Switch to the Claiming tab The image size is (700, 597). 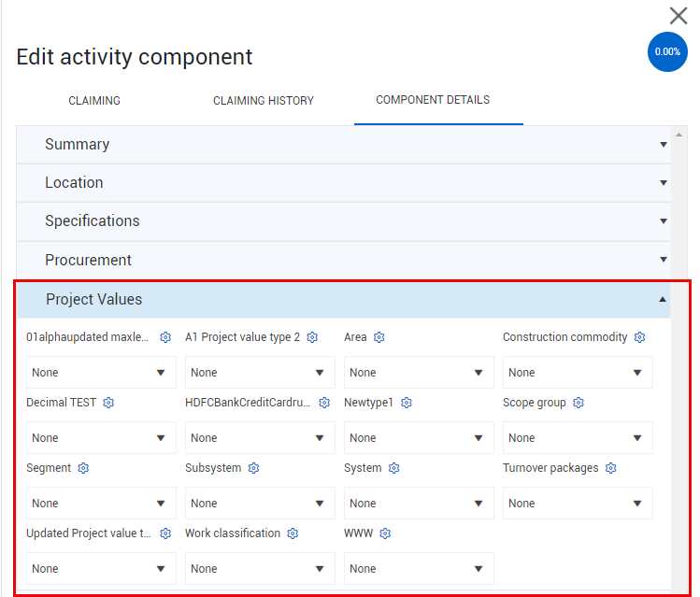[x=94, y=101]
